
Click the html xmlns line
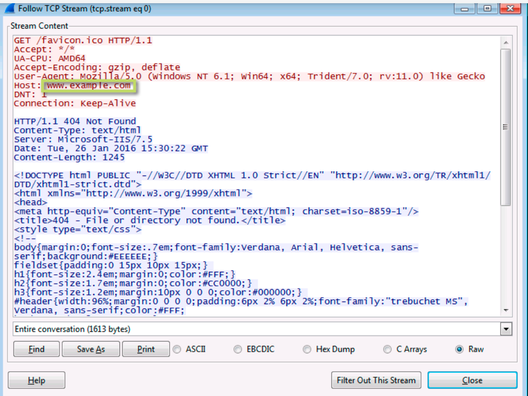coord(133,193)
